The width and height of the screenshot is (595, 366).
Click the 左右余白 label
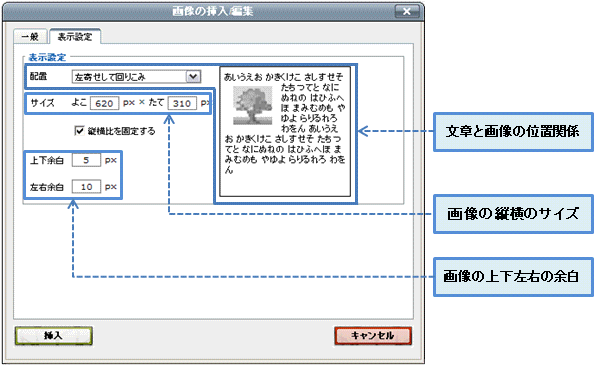[47, 187]
